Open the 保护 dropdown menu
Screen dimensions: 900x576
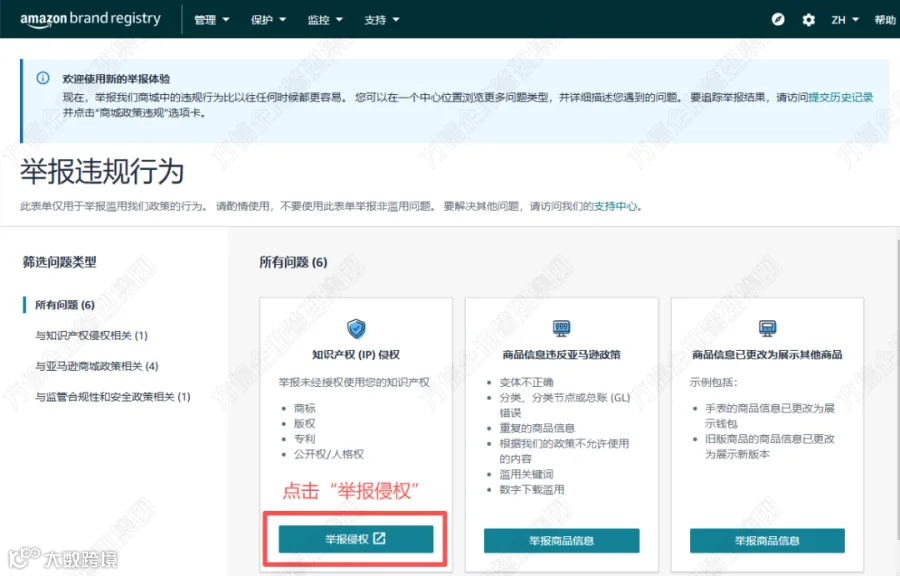[268, 20]
